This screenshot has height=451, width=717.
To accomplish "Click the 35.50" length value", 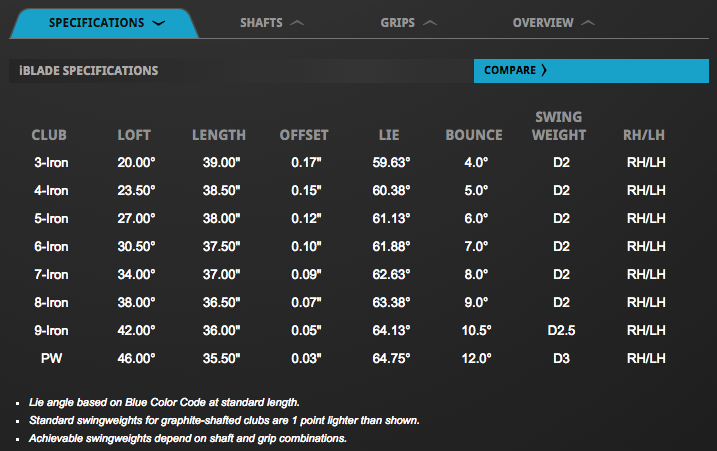I will [221, 358].
